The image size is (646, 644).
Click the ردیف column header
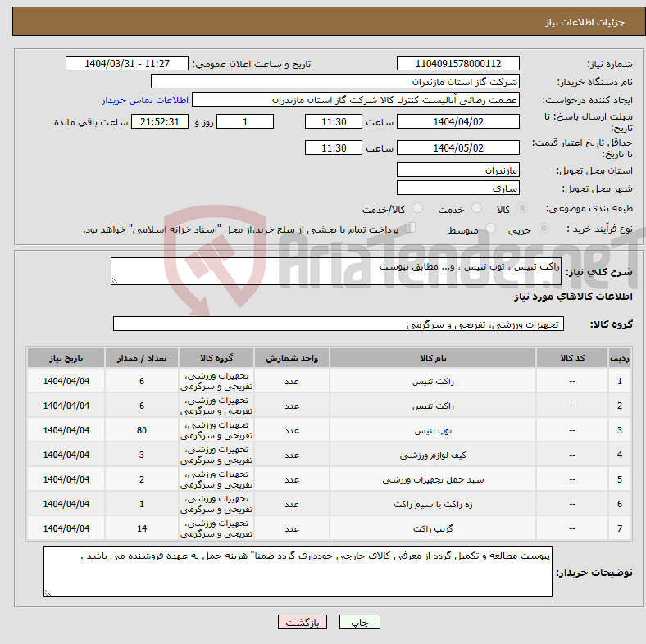point(619,358)
